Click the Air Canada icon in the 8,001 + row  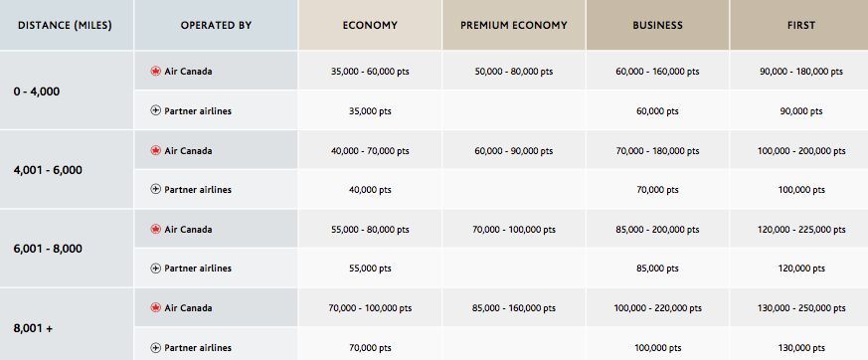[155, 308]
